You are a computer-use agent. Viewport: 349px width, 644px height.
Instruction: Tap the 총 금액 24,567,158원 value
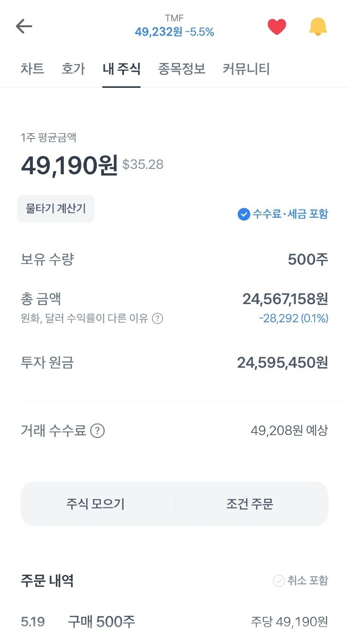(285, 299)
